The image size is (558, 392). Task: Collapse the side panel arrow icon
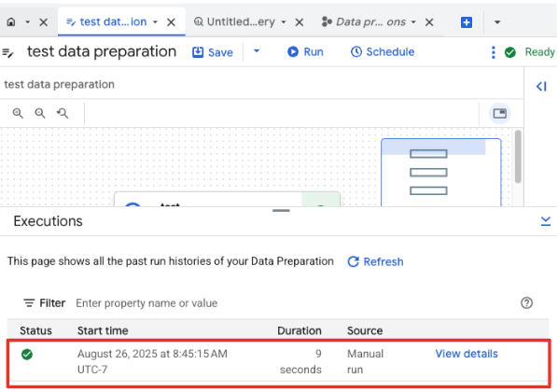[541, 86]
